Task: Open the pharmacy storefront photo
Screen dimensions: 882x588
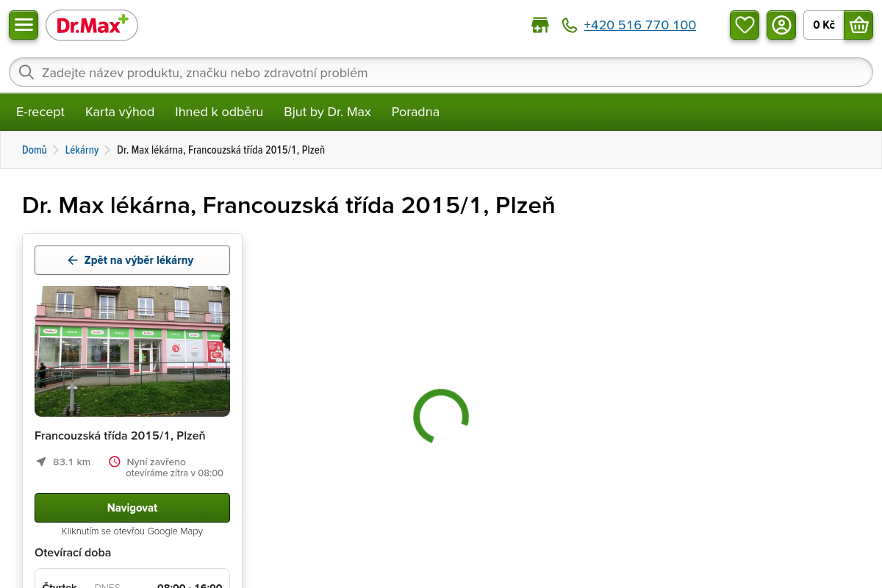Action: click(x=132, y=351)
